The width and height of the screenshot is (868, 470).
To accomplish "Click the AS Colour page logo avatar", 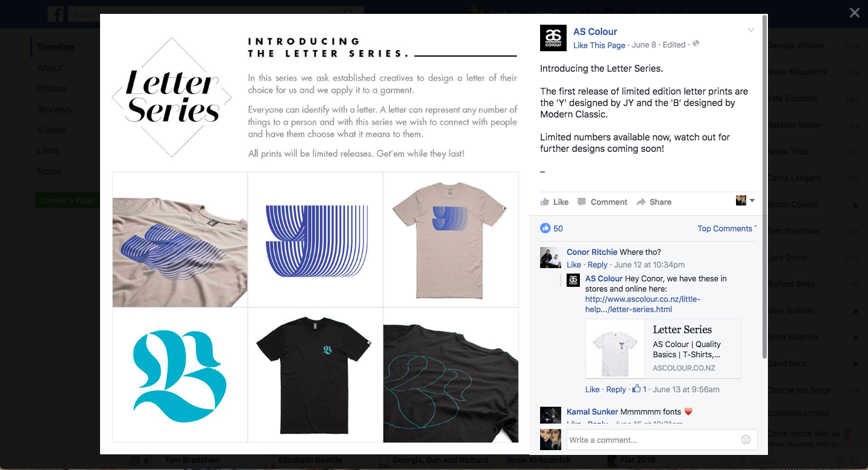I will click(553, 38).
